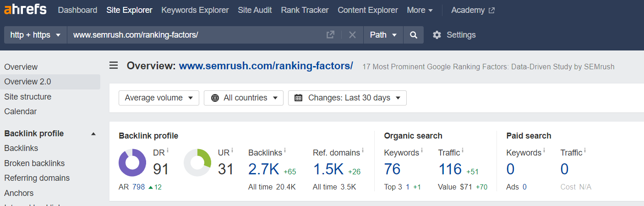The image size is (644, 206).
Task: Click the paid Traffic 0 value
Action: (565, 169)
